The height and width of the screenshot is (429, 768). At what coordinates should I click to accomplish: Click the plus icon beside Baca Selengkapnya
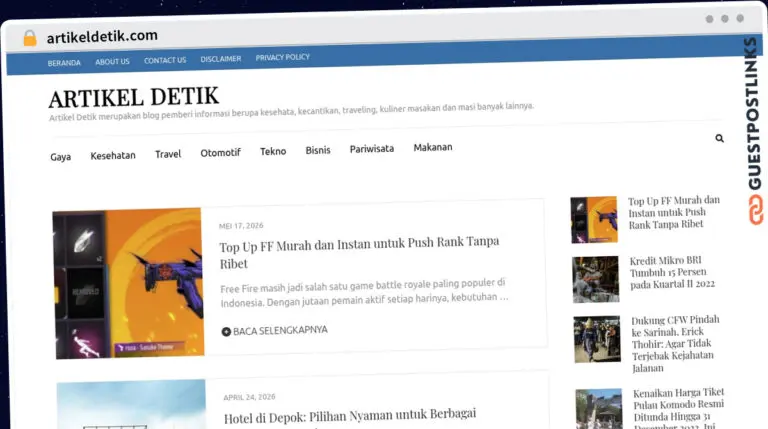coord(226,332)
